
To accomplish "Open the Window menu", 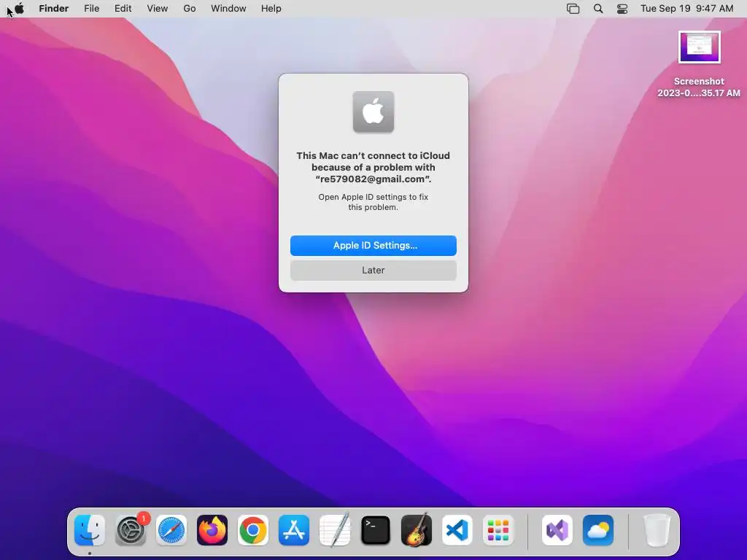I will tap(228, 9).
